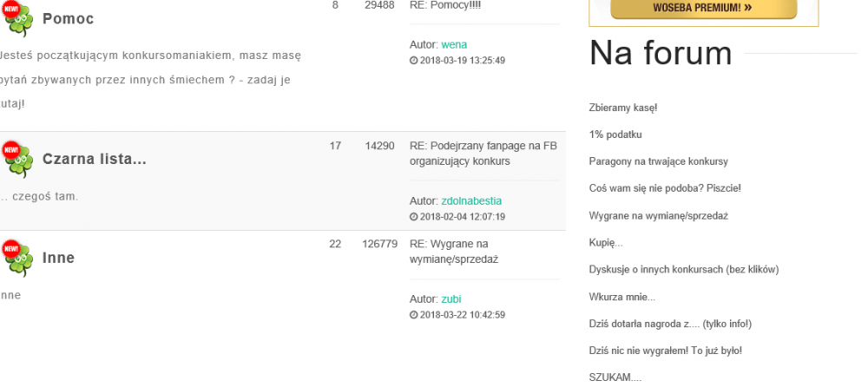Open the SZUKAM.... sidebar topic
Viewport: 868px width, 387px height.
(x=615, y=377)
